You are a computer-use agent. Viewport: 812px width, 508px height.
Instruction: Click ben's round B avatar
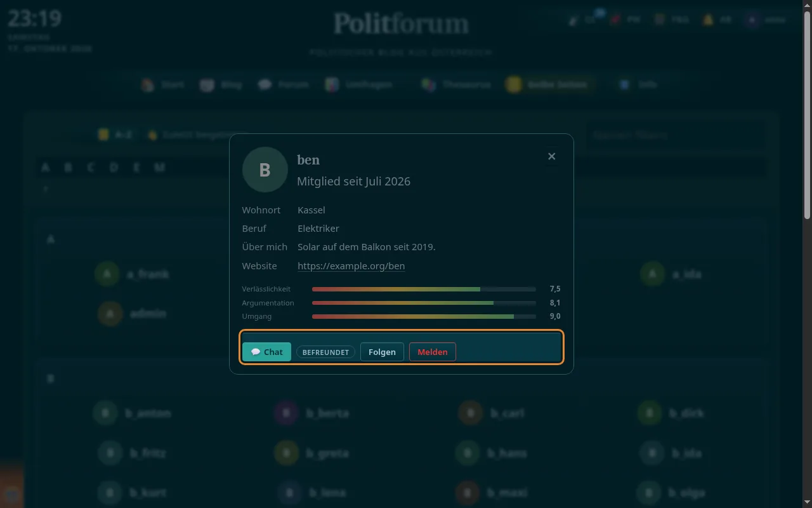[x=265, y=170]
